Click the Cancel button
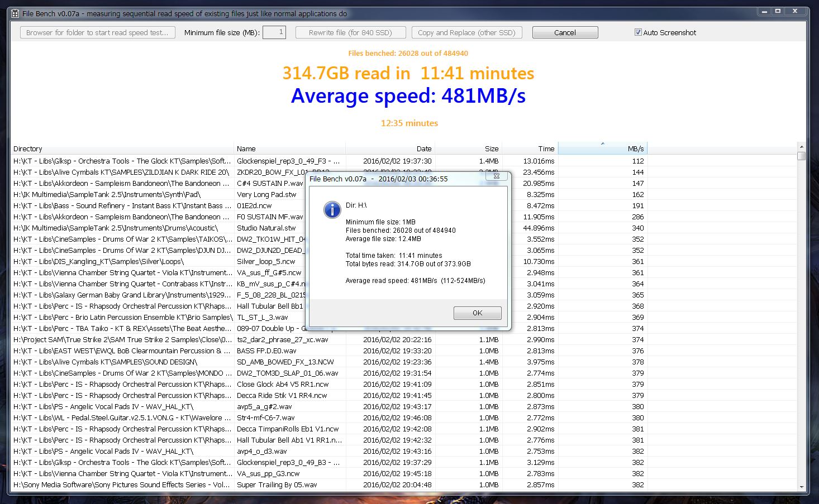The height and width of the screenshot is (504, 819). [565, 32]
